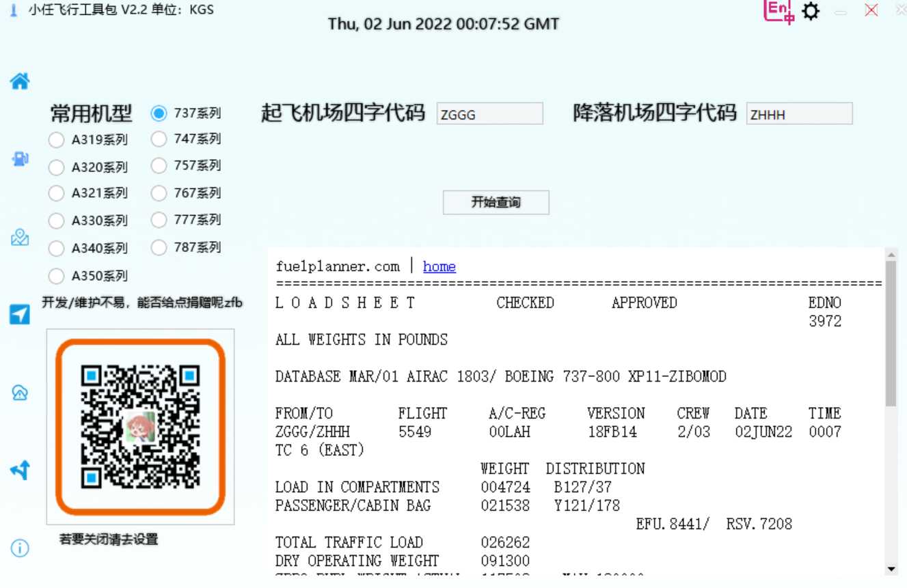Focus the departure airport field ZGGG
907x588 pixels.
[x=490, y=113]
